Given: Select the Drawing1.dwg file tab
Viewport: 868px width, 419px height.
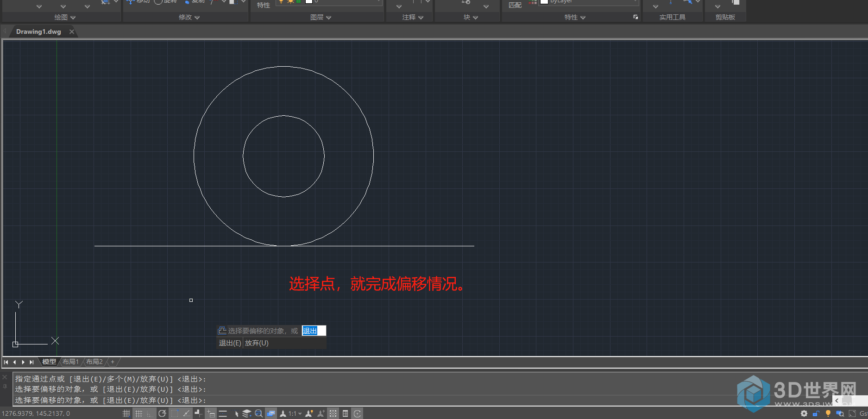Looking at the screenshot, I should tap(38, 31).
